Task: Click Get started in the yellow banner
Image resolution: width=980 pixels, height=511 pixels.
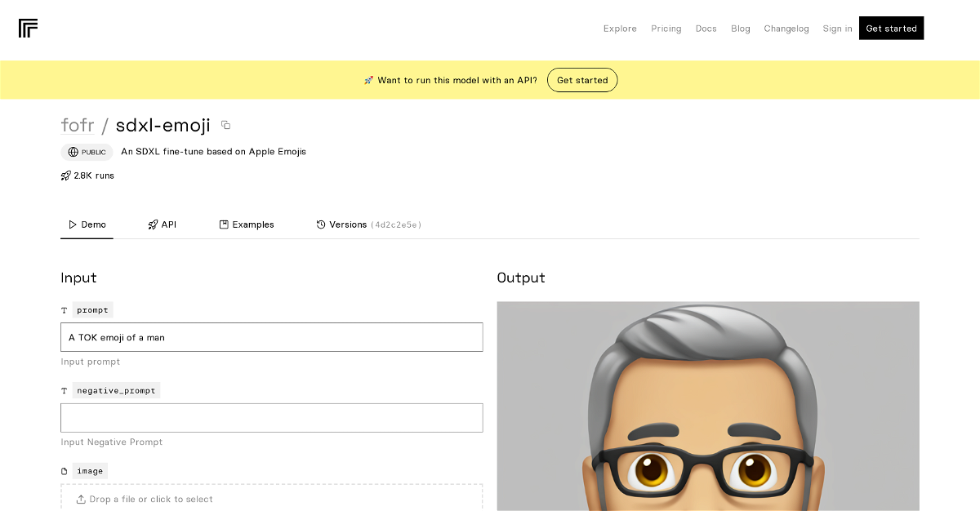Action: 582,80
